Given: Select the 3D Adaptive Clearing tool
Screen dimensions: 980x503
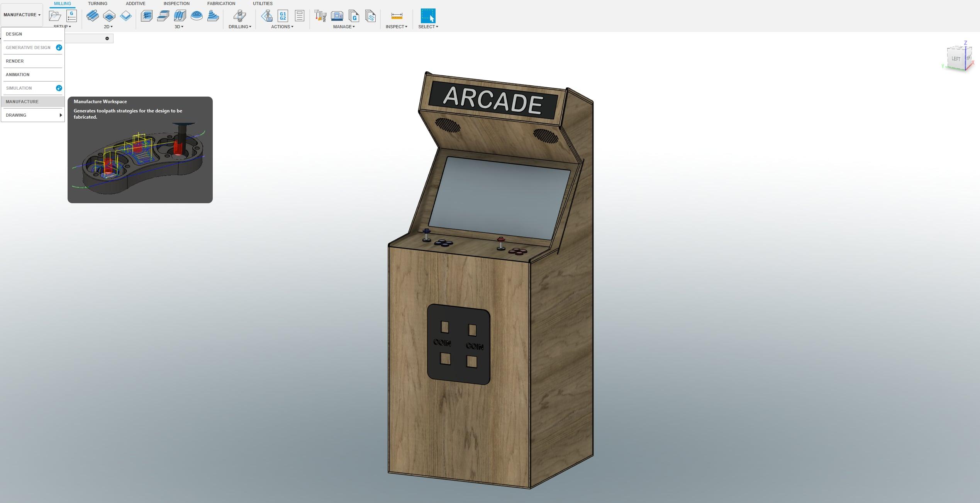Looking at the screenshot, I should click(147, 16).
